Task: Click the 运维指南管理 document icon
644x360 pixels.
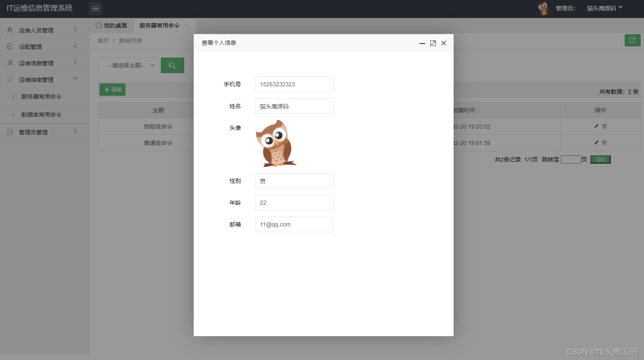Action: point(10,79)
